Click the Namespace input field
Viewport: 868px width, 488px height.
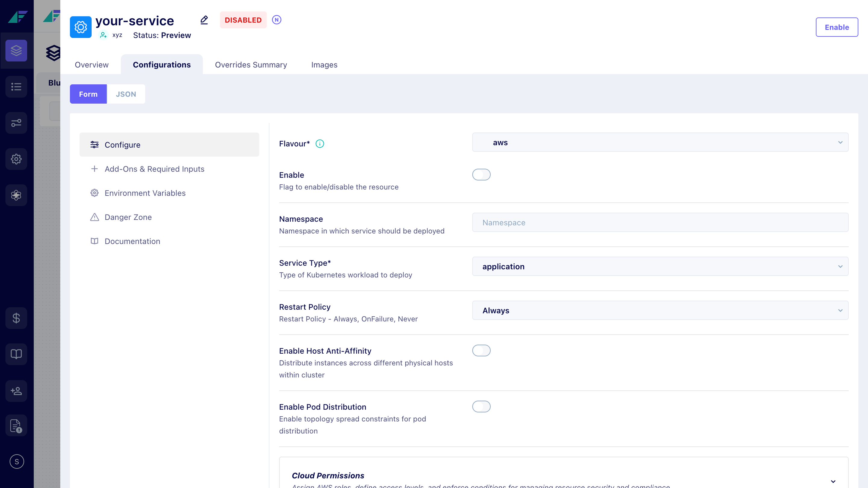[660, 222]
